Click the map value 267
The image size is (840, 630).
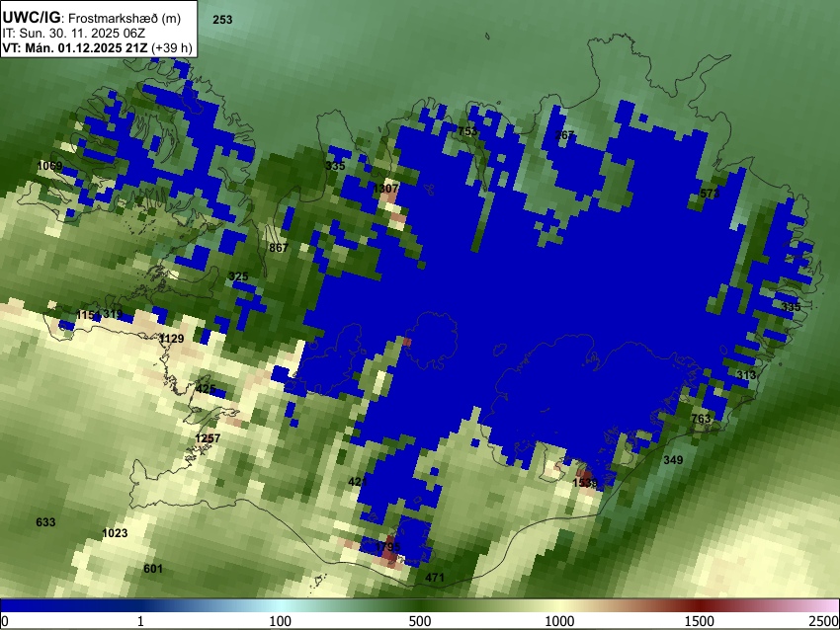pos(564,135)
